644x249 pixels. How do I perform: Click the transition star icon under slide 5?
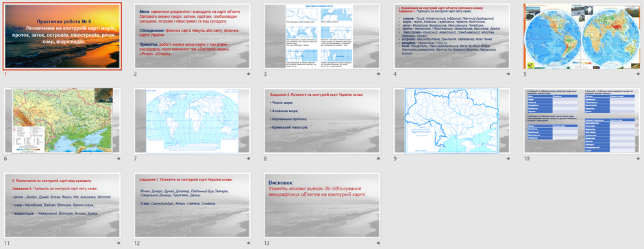pos(639,74)
